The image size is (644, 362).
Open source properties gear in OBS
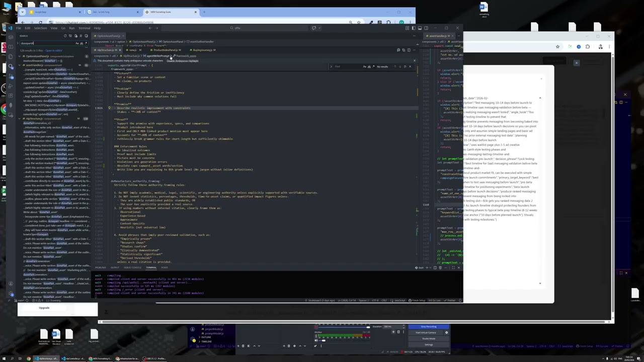(x=294, y=346)
